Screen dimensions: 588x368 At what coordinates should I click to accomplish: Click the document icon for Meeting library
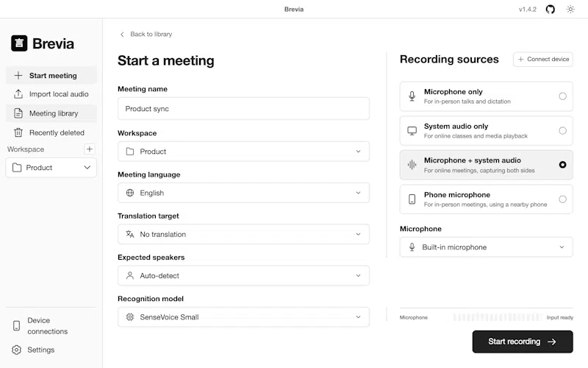(18, 113)
